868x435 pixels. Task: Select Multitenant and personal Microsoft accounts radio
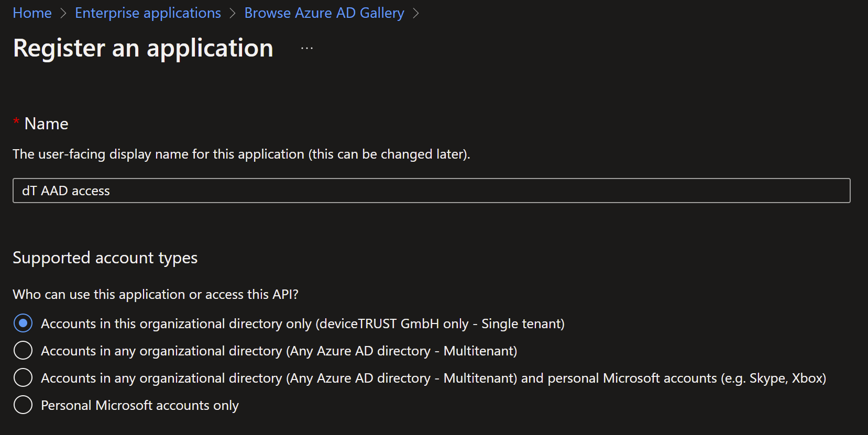[23, 378]
